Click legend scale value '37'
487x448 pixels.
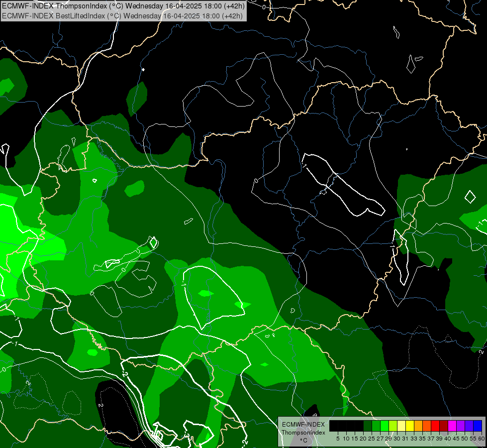431,439
